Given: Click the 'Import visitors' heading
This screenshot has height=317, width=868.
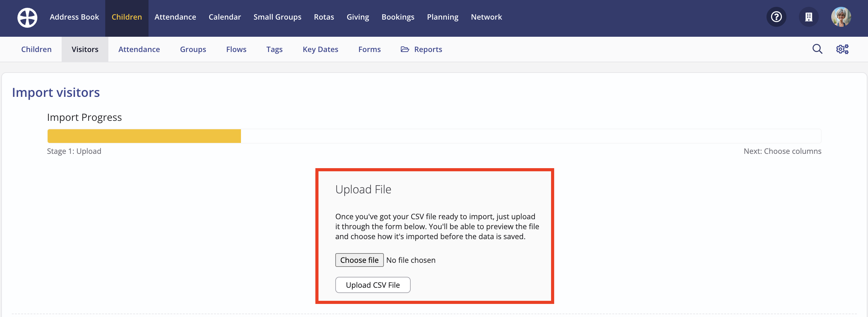Looking at the screenshot, I should (x=56, y=92).
